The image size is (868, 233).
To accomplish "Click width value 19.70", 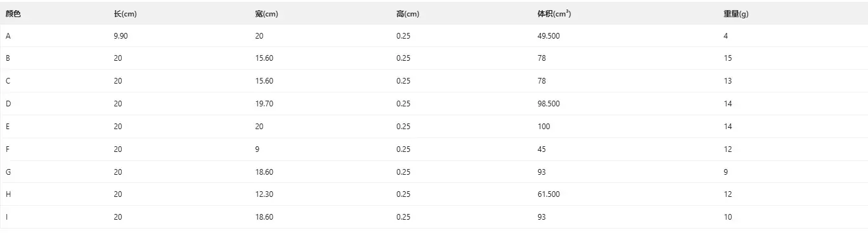I will pyautogui.click(x=264, y=104).
